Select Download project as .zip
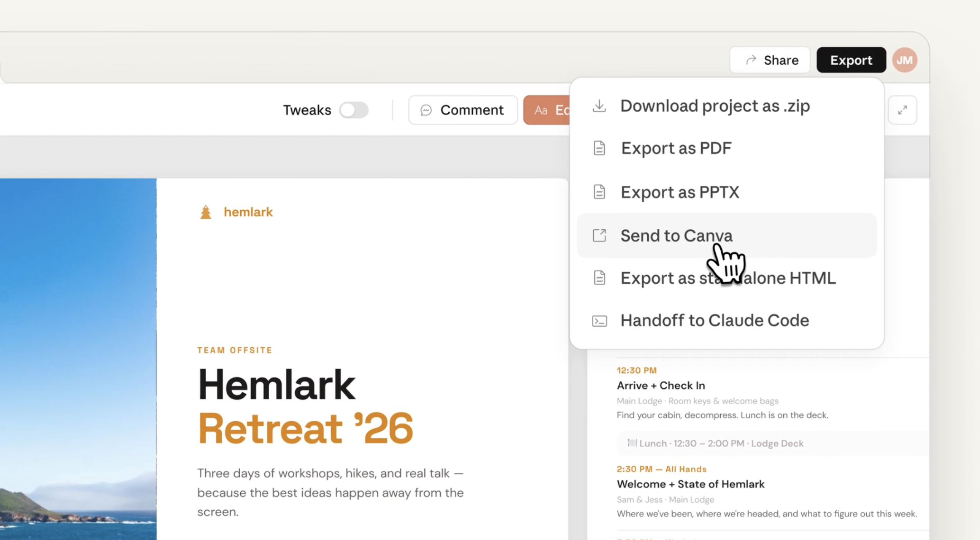Viewport: 980px width, 540px height. tap(715, 106)
